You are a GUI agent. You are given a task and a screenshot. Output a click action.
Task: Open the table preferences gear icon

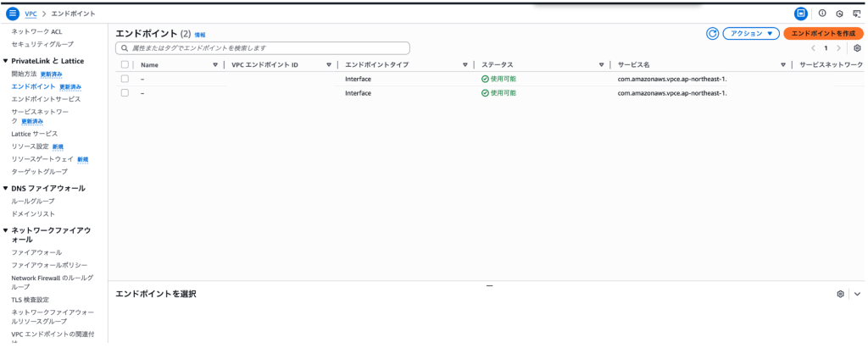click(857, 48)
